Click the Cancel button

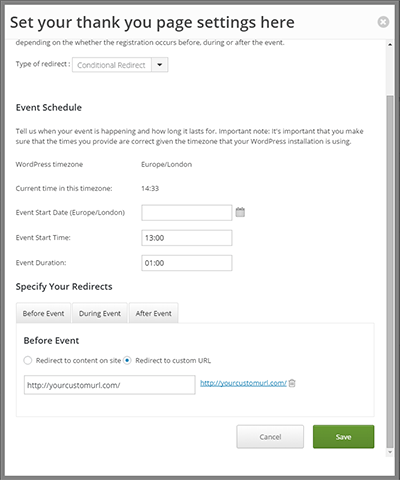tap(270, 437)
